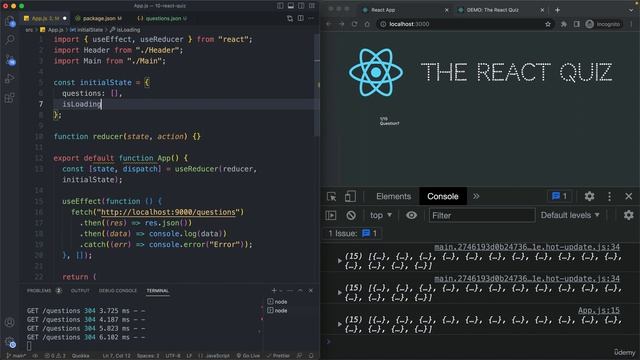Screen dimensions: 640x360
Task: Open editor More Actions ellipsis
Action: click(x=311, y=18)
